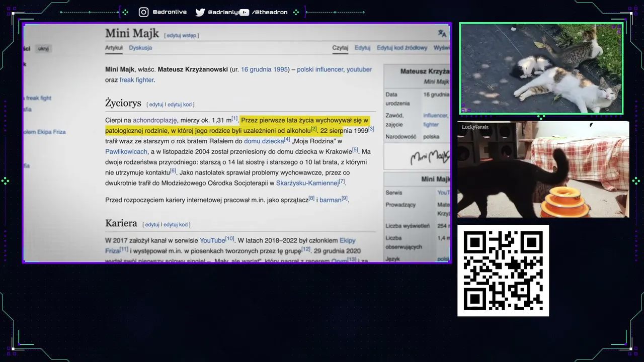Click the 'Prowadzący' infobox label
Viewport: 644px width, 362px height.
(x=400, y=205)
